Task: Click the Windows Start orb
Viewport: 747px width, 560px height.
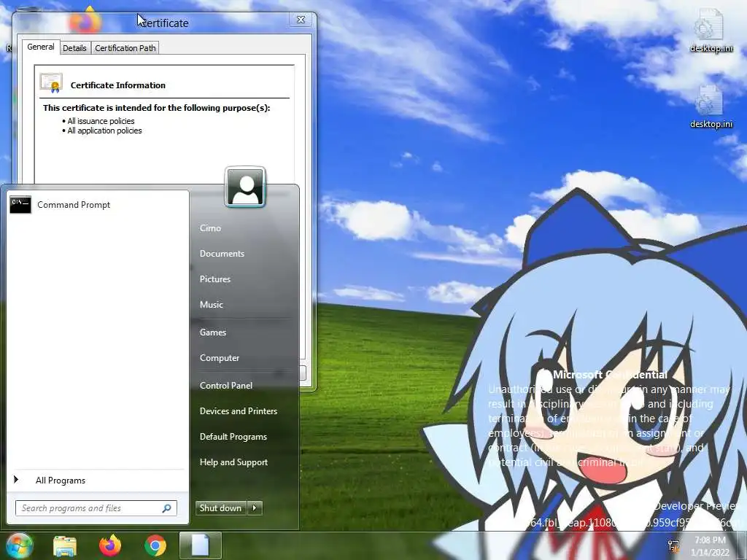Action: tap(19, 545)
